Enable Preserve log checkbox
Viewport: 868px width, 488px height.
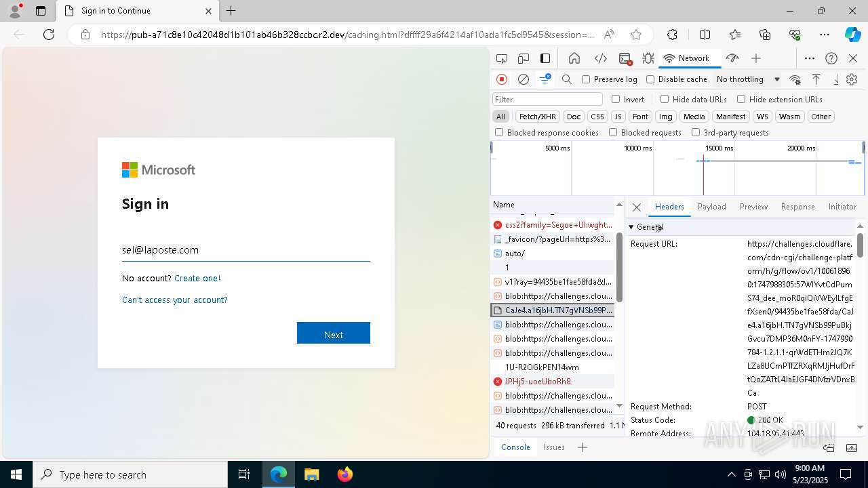pyautogui.click(x=586, y=79)
